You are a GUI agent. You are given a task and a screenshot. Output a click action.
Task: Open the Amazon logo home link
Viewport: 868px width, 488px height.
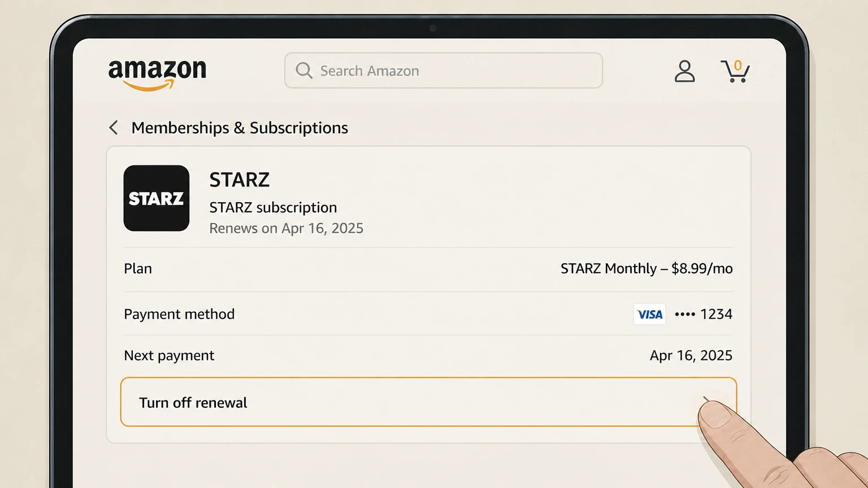pos(157,75)
